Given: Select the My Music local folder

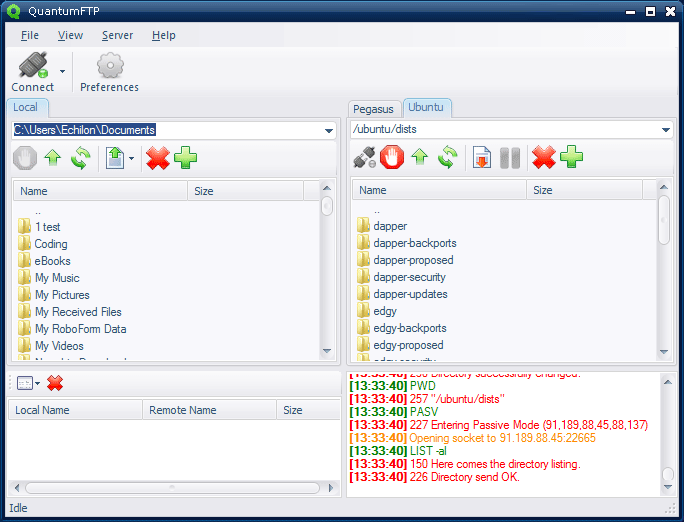Looking at the screenshot, I should pos(57,278).
